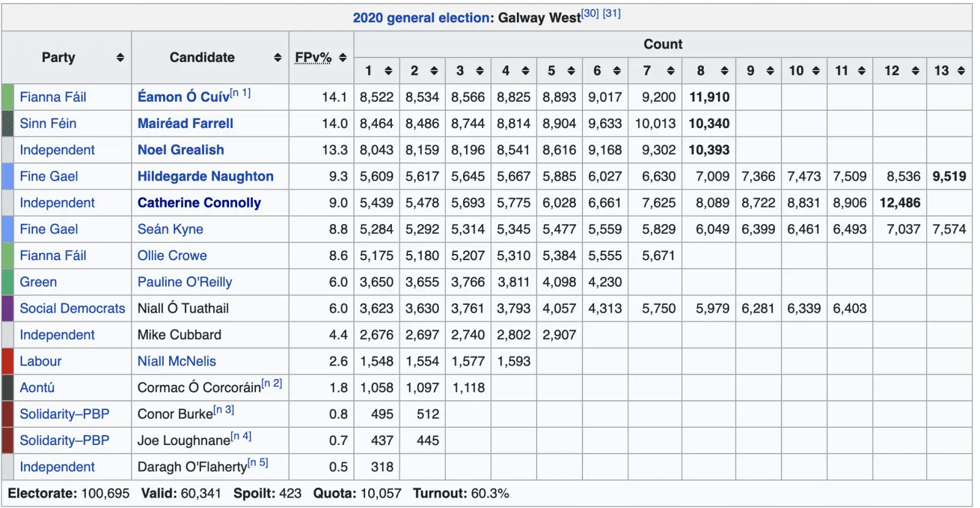The image size is (980, 508).
Task: Click Catherine Connolly's count 12 value 12,486
Action: point(900,203)
